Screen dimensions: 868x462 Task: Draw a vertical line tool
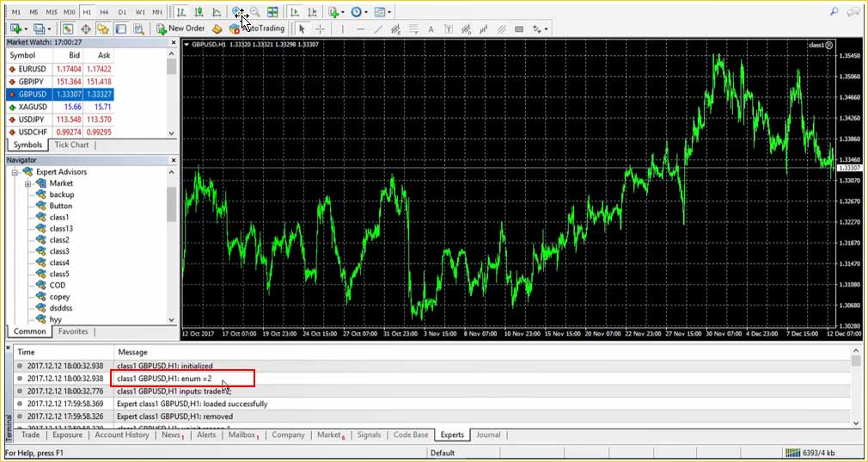tap(343, 28)
